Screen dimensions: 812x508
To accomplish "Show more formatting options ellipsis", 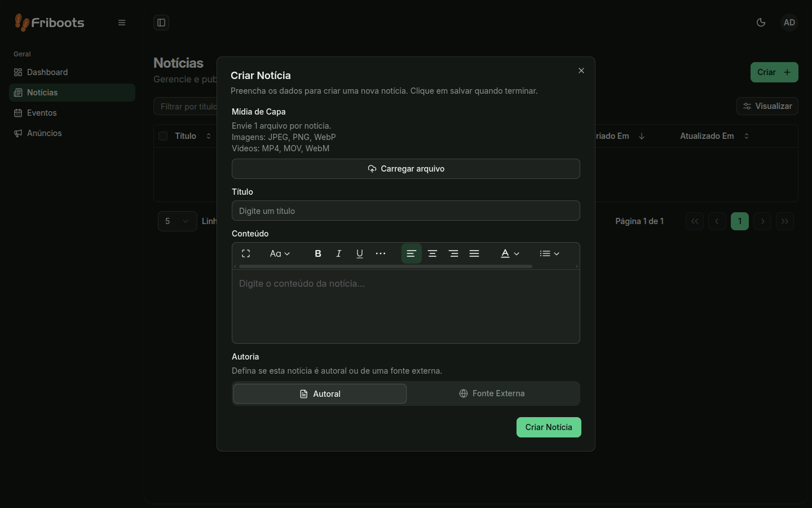I will [381, 253].
